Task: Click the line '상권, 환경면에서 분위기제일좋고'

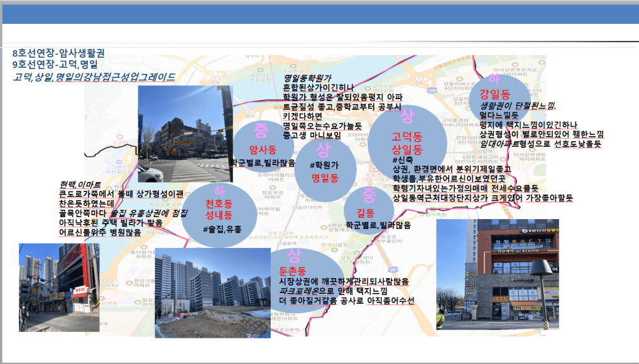Action: tap(452, 169)
